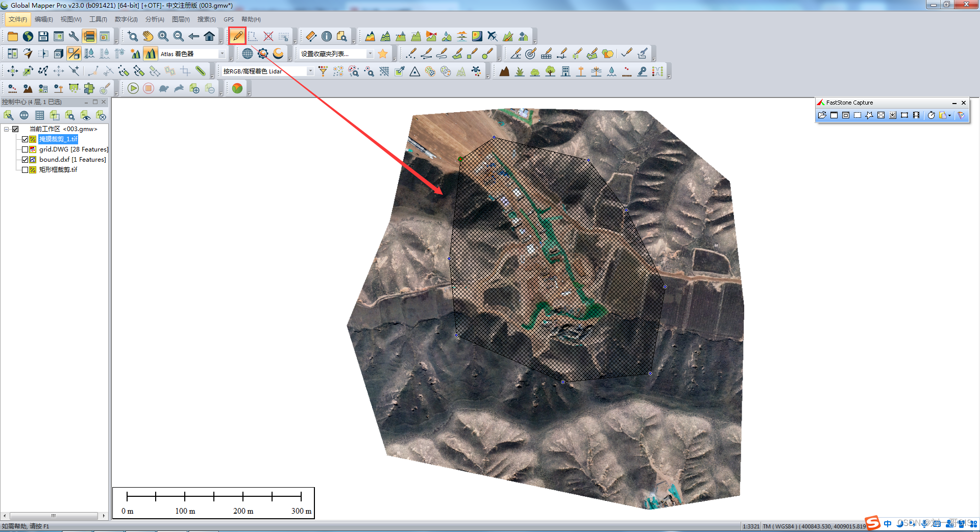Click the Lidar filter funnel icon
Viewport: 980px width, 532px height.
coord(323,71)
